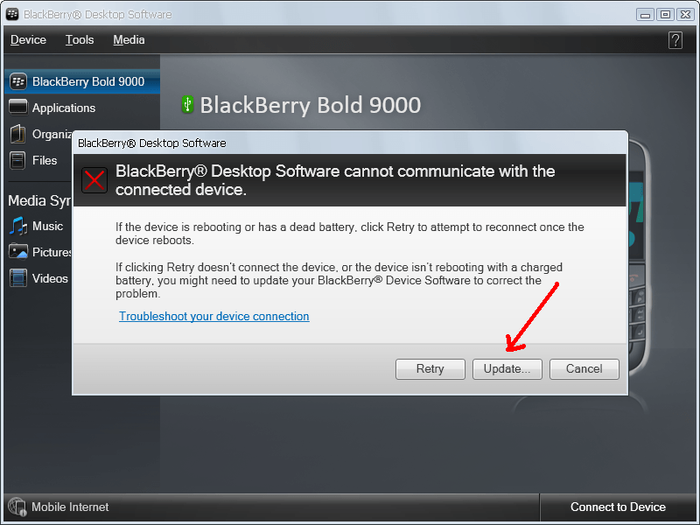Image resolution: width=700 pixels, height=525 pixels.
Task: Cancel the connection error dialog
Action: 584,369
